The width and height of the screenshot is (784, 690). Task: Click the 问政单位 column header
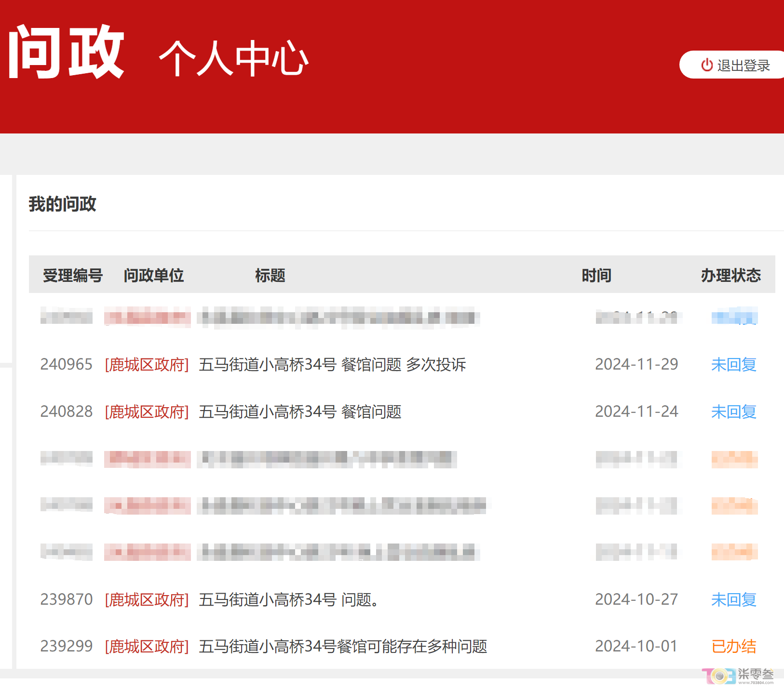(154, 275)
